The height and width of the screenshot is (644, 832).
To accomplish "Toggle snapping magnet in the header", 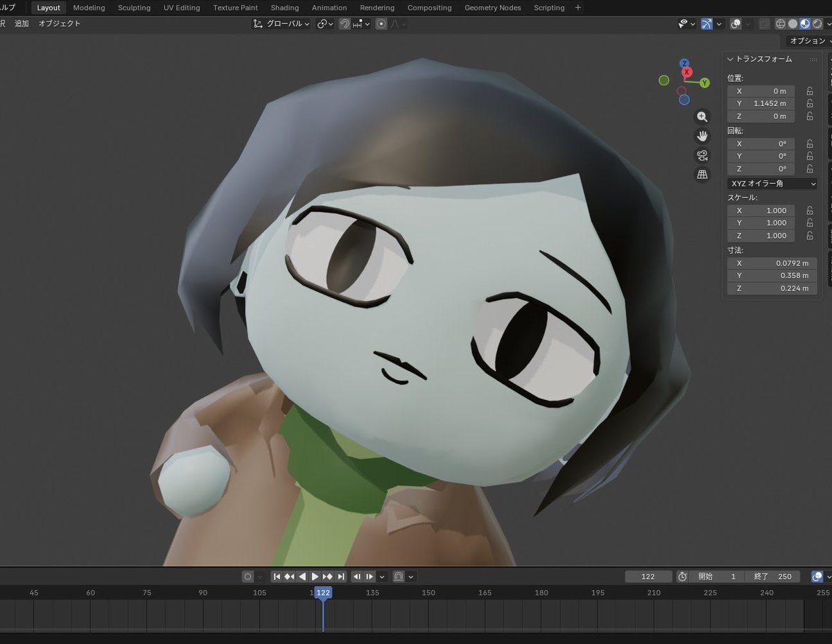I will click(345, 24).
